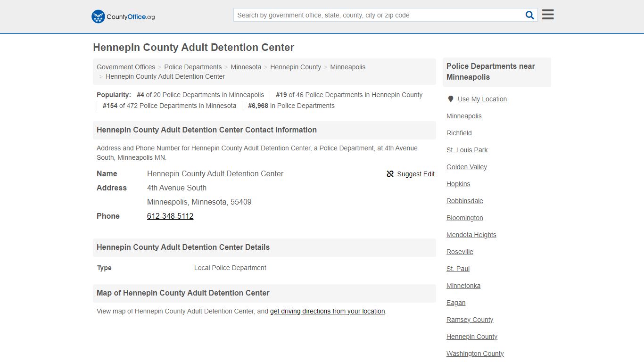Open Eagan link
644x362 pixels.
tap(456, 303)
